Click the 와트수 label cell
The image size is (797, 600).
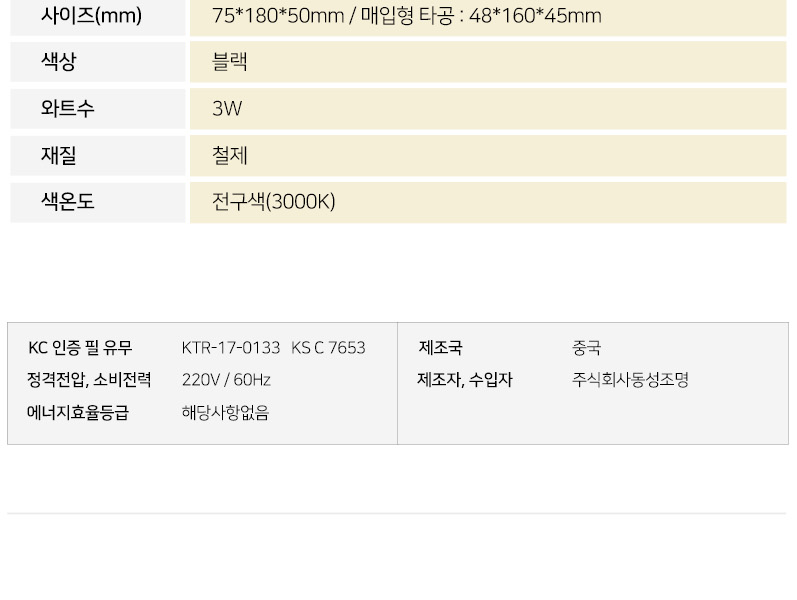[x=98, y=109]
